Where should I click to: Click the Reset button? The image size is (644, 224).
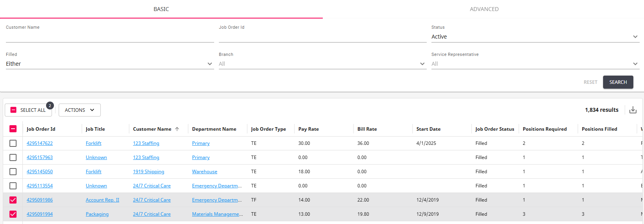pos(590,82)
